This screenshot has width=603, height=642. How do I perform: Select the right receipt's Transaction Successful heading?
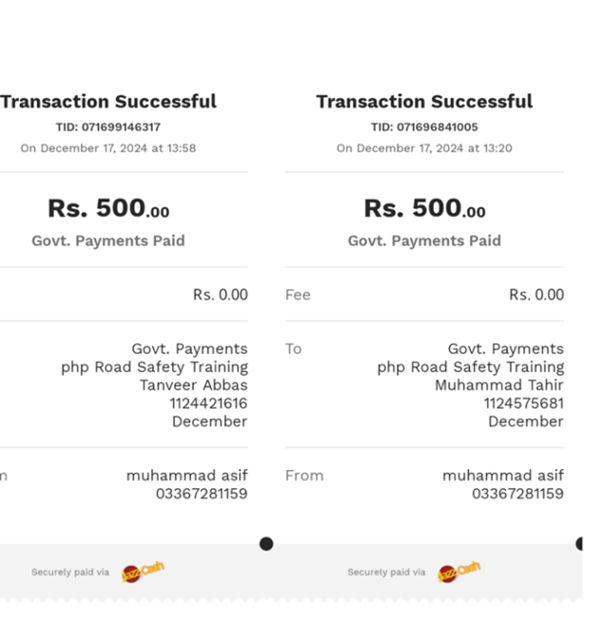pos(424,101)
